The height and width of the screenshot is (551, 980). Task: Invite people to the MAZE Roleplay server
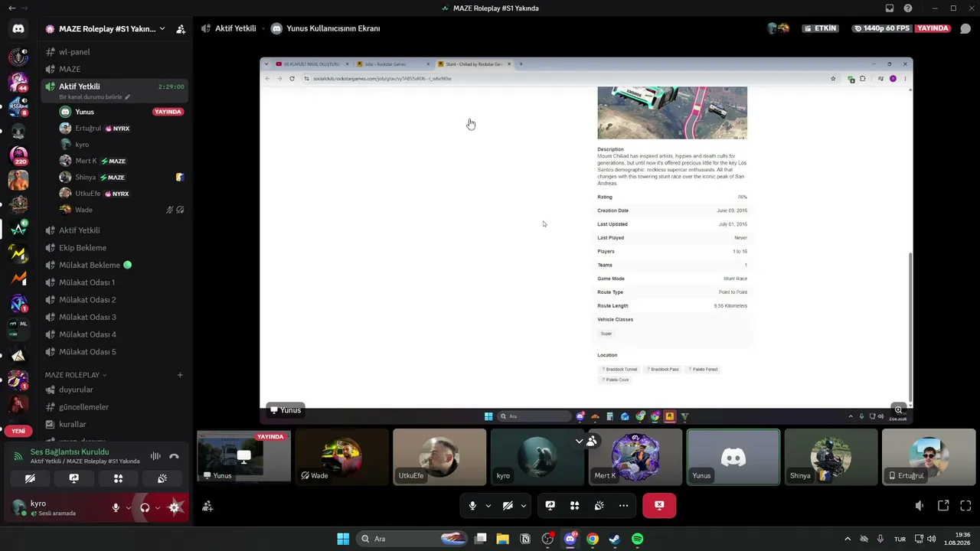(x=181, y=29)
